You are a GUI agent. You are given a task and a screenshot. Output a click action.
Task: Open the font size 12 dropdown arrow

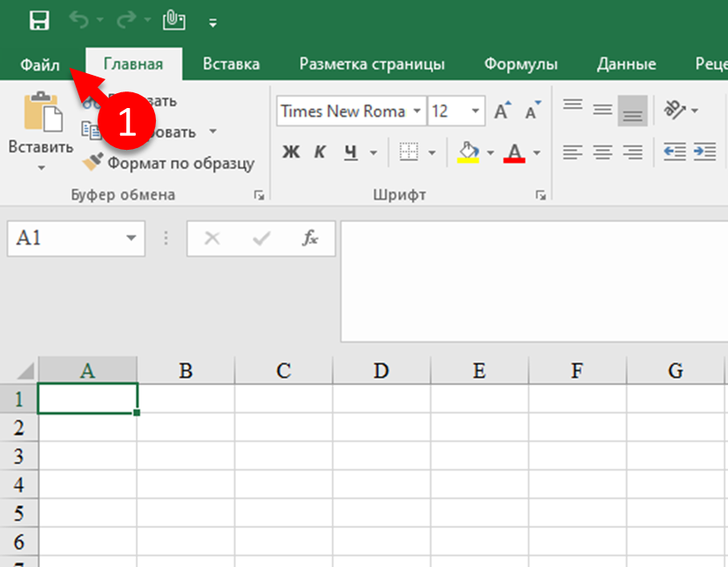tap(475, 111)
